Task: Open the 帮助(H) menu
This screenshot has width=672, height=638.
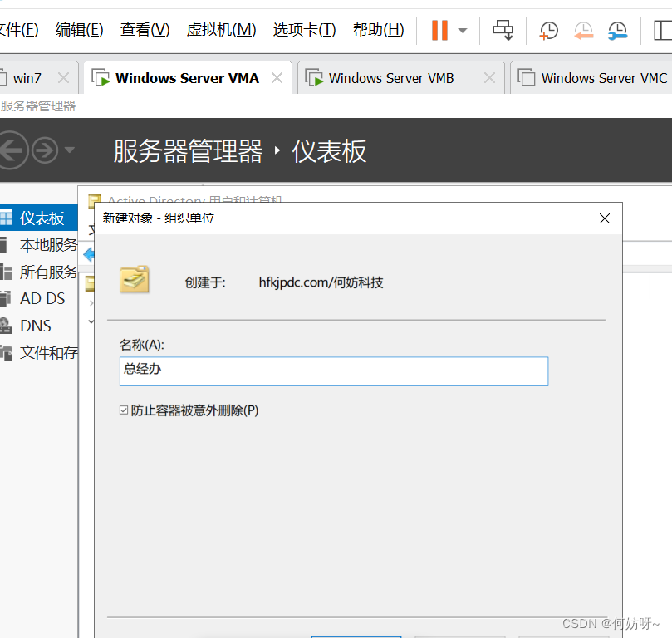Action: (x=378, y=30)
